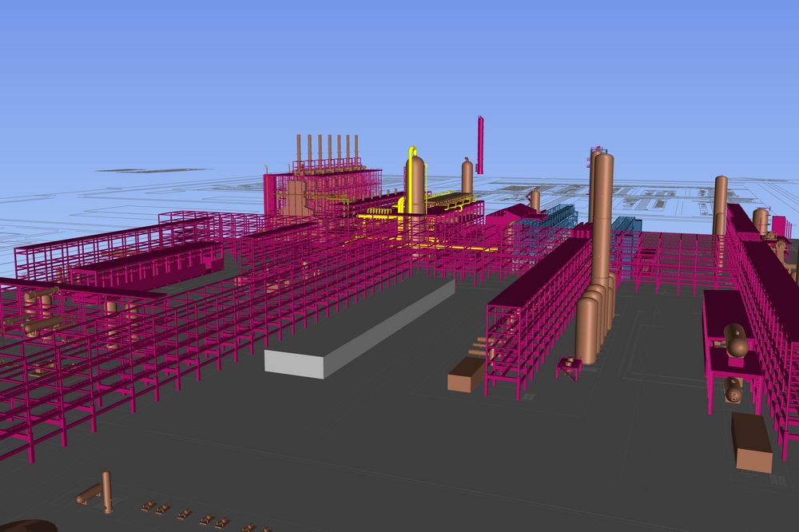Pick the small vertical copper vessel at bottom left
Image resolution: width=799 pixels, height=532 pixels.
click(107, 491)
